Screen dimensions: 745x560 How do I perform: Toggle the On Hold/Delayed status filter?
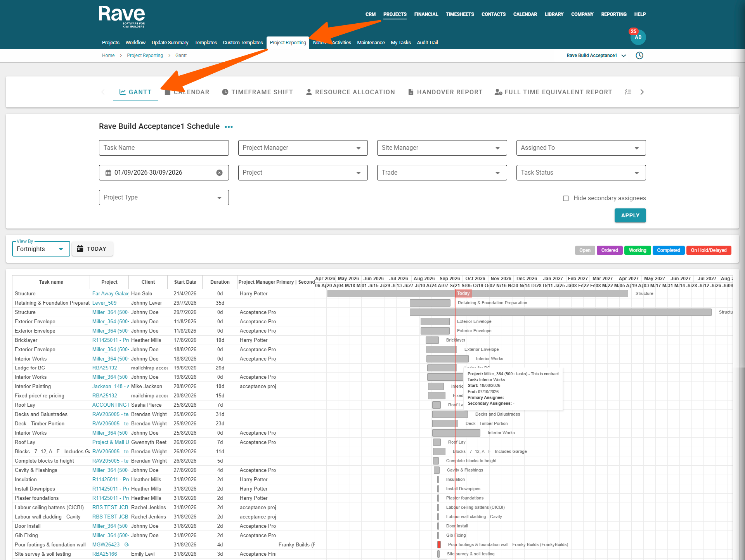709,250
